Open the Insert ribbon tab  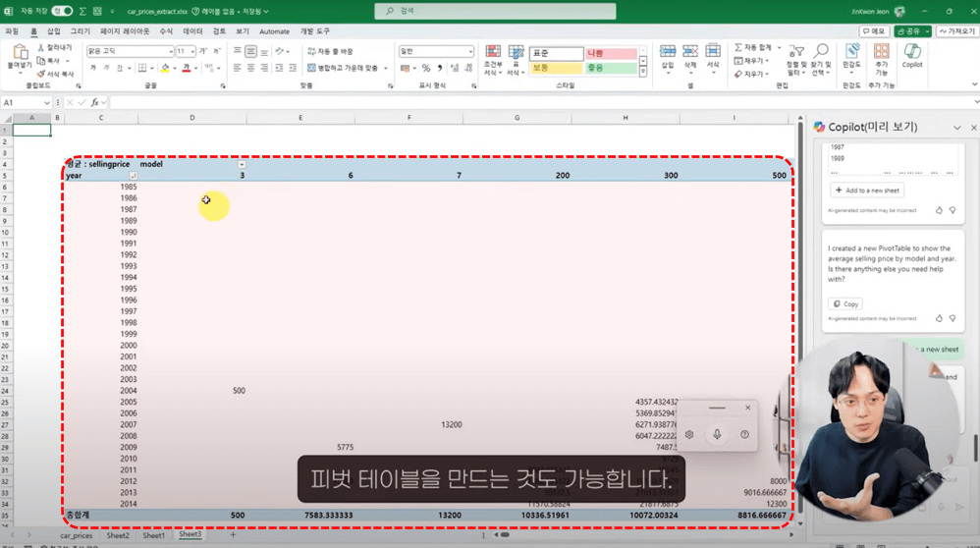click(x=54, y=31)
